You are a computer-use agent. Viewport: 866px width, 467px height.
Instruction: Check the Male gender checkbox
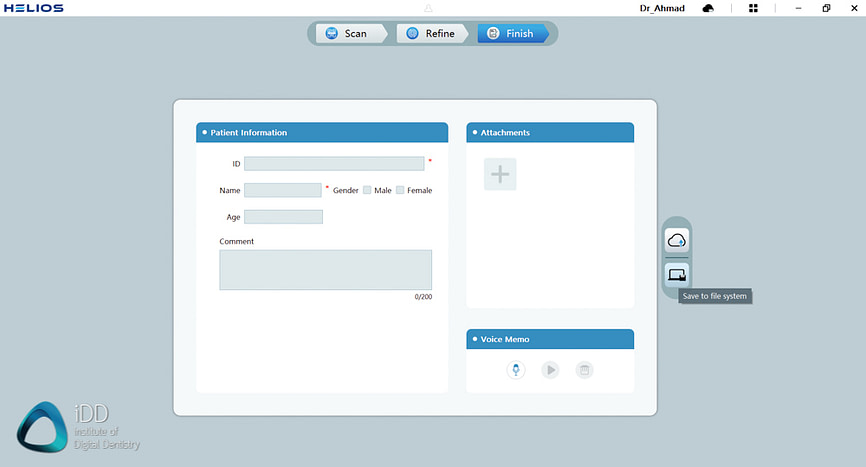coord(367,190)
